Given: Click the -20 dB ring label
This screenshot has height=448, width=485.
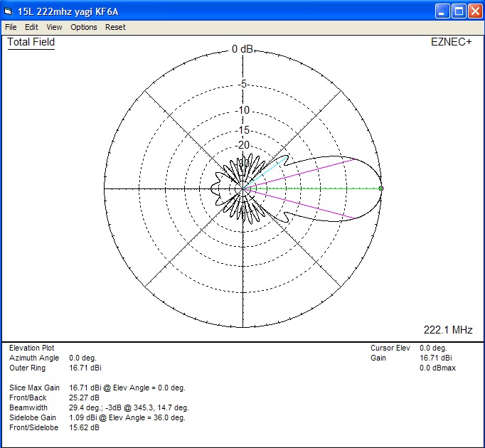Looking at the screenshot, I should tap(243, 145).
